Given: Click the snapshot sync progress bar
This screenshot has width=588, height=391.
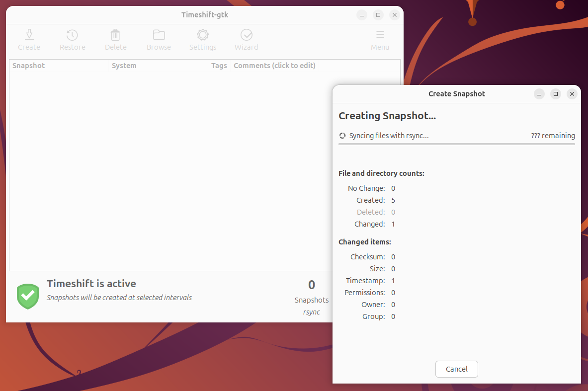Looking at the screenshot, I should point(456,144).
